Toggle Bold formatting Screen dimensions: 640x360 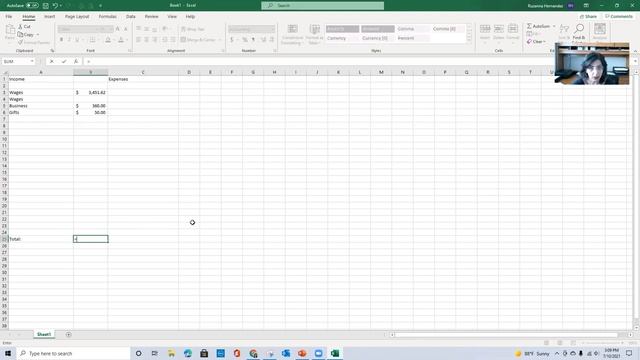(61, 40)
